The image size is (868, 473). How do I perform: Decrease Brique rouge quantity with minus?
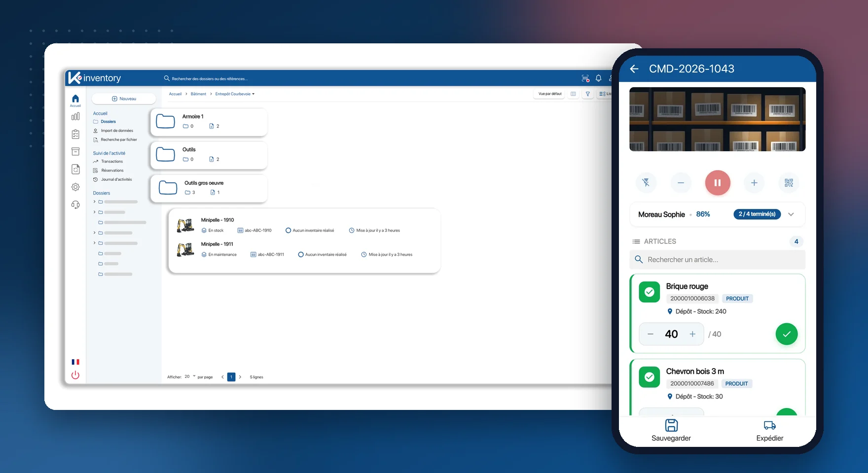[x=651, y=334]
